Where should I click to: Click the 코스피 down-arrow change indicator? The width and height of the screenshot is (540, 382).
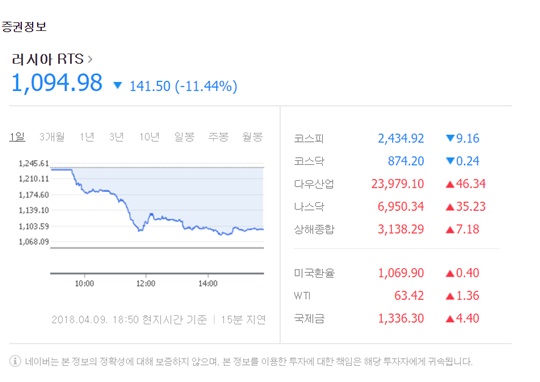pyautogui.click(x=450, y=138)
